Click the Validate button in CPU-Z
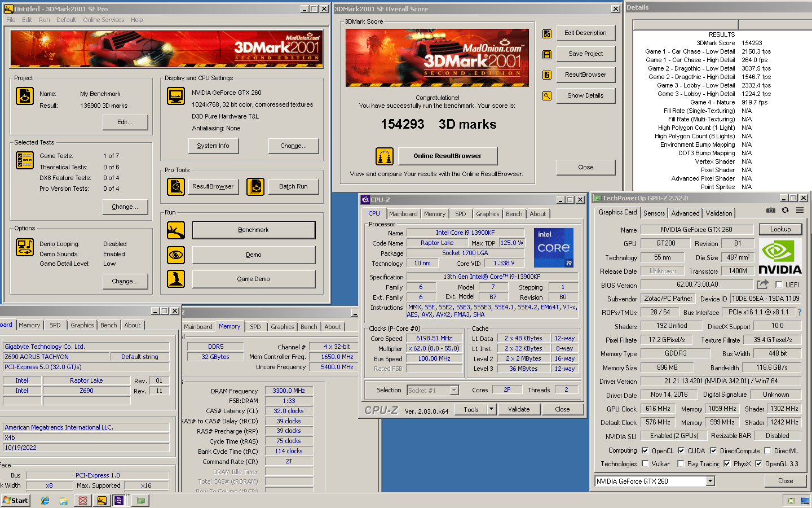Screen dimensions: 812x508 [x=519, y=409]
